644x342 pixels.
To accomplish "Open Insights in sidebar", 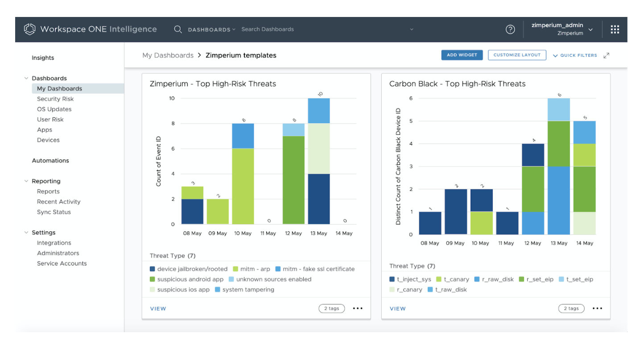I will coord(43,58).
